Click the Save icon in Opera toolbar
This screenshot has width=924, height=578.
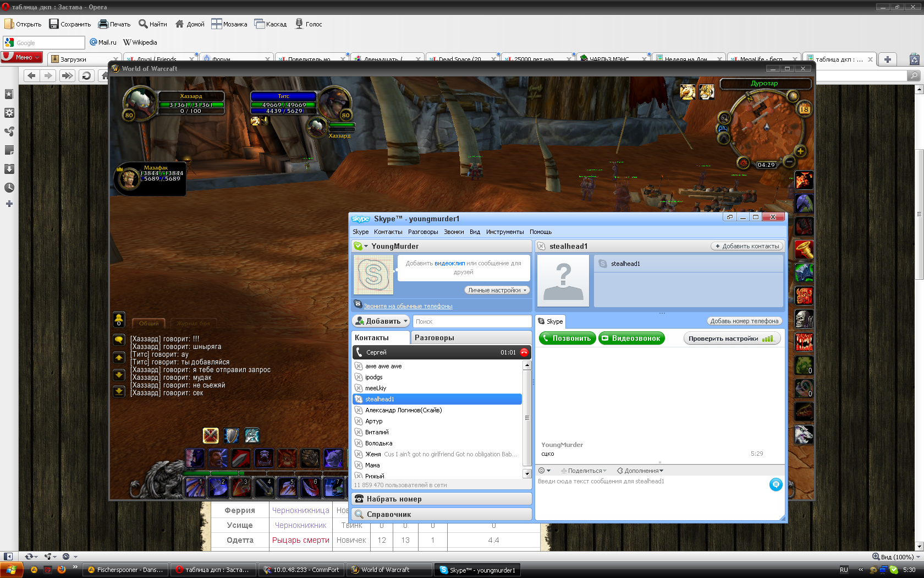pyautogui.click(x=53, y=24)
